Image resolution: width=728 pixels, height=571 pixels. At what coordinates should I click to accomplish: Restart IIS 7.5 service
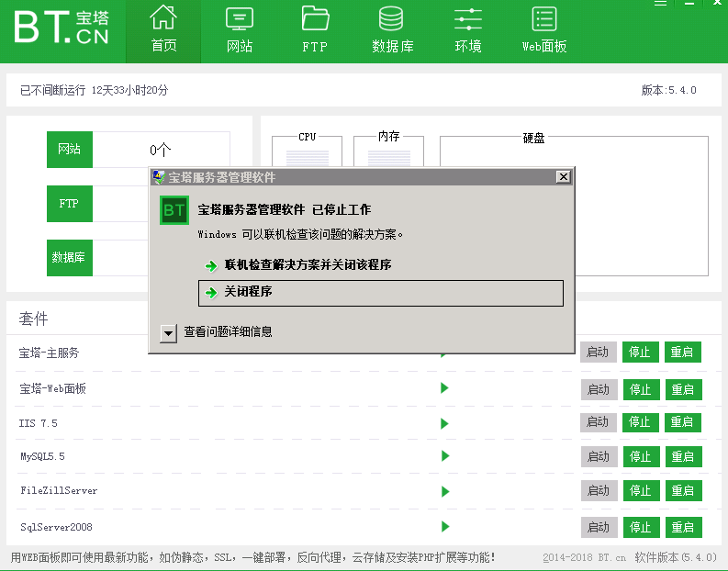coord(682,422)
